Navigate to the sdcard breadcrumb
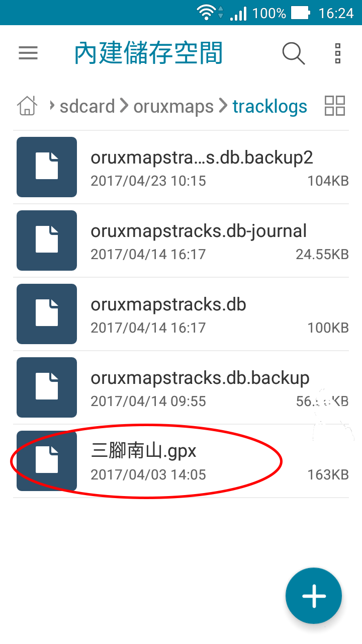The image size is (362, 644). (x=87, y=106)
